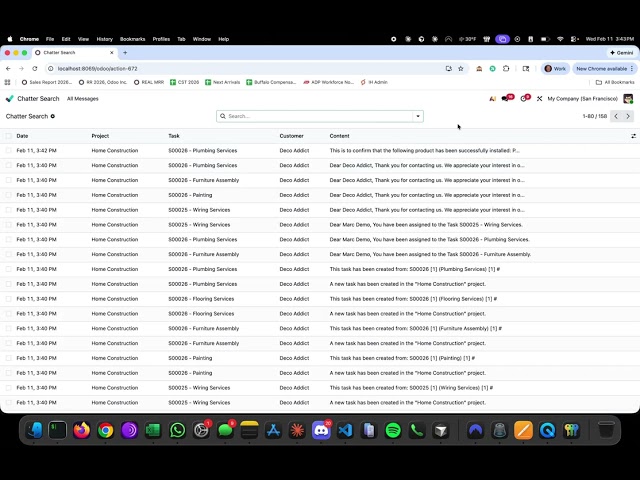Click the Wi-Fi icon in menu bar
This screenshot has width=640, height=480.
click(x=560, y=39)
